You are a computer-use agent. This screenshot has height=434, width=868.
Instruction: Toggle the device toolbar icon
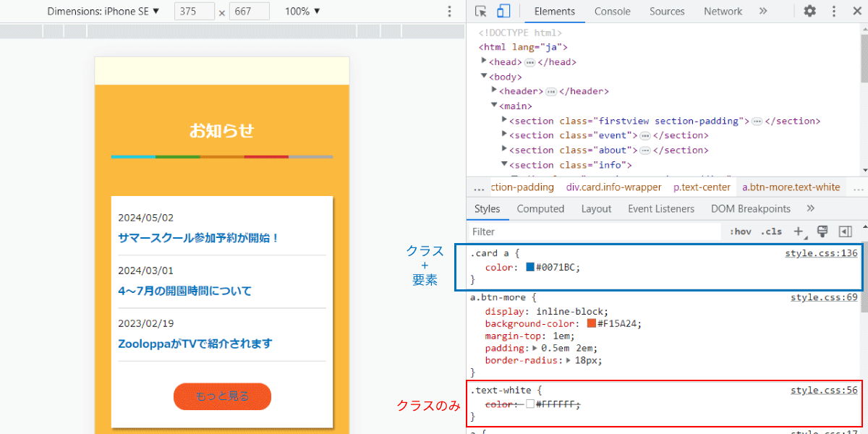point(503,11)
